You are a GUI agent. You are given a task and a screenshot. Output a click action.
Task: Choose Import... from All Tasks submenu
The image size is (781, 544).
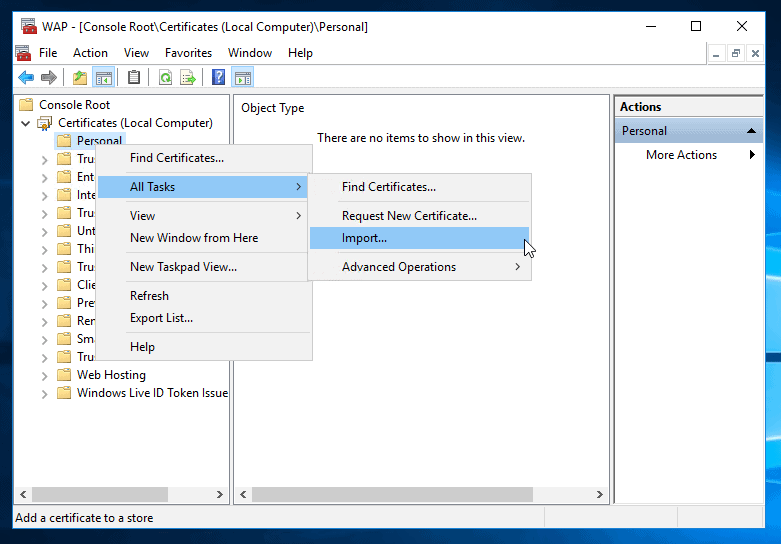click(419, 238)
